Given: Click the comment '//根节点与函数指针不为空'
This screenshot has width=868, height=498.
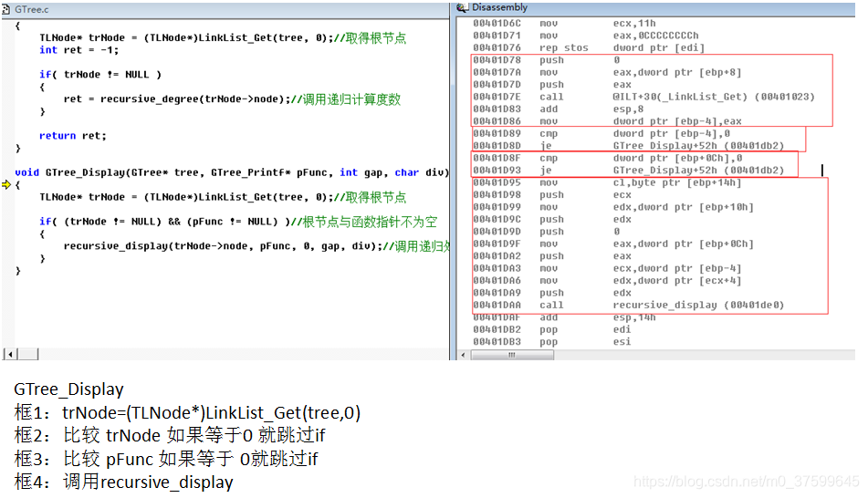Looking at the screenshot, I should pos(363,222).
